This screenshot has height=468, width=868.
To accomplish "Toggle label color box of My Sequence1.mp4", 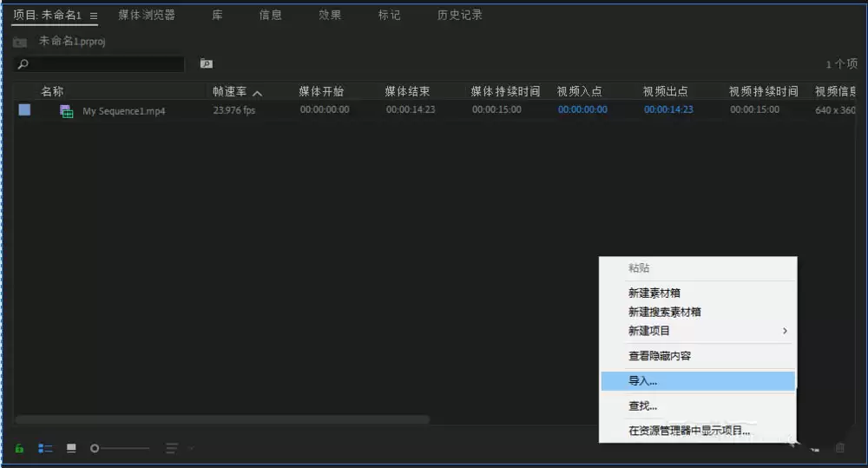I will click(25, 109).
